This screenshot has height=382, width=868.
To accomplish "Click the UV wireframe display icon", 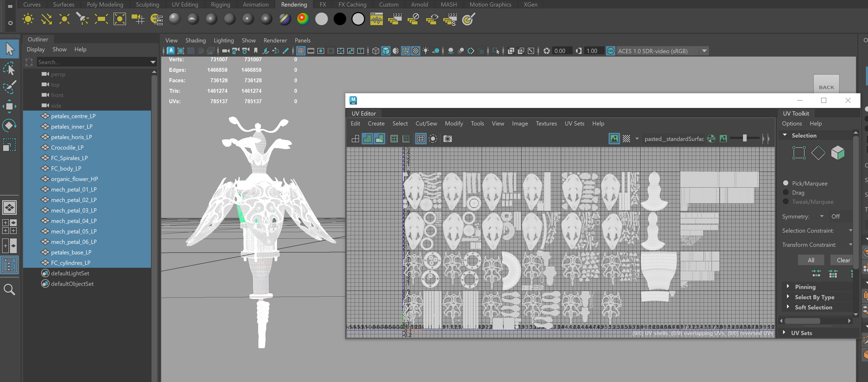I will pos(355,139).
